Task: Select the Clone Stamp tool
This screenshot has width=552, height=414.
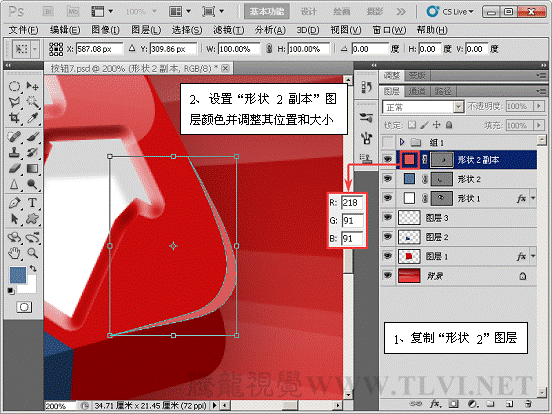Action: coord(14,153)
